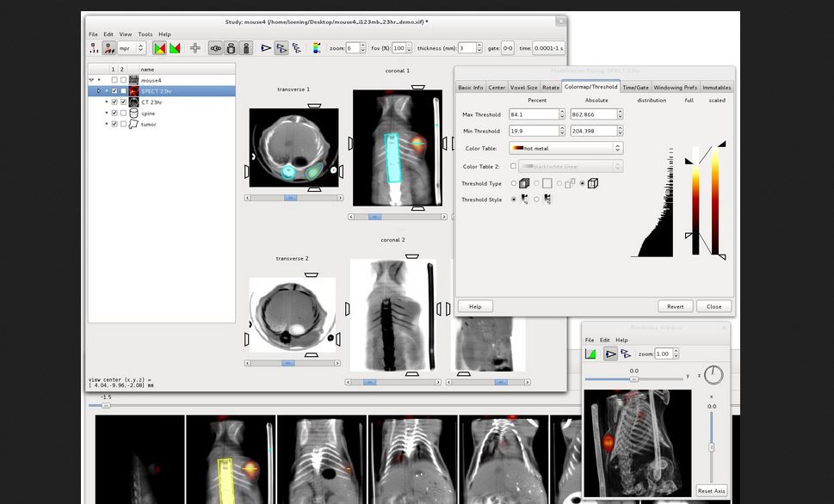This screenshot has height=504, width=834.
Task: Click the SPECT 23hr data set icon
Action: click(x=133, y=91)
